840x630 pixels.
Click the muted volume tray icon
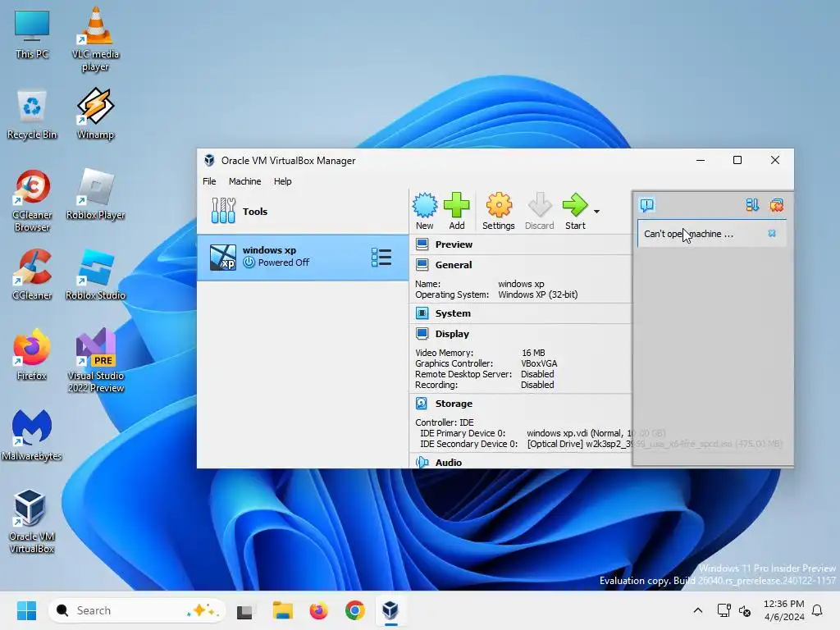pyautogui.click(x=745, y=610)
